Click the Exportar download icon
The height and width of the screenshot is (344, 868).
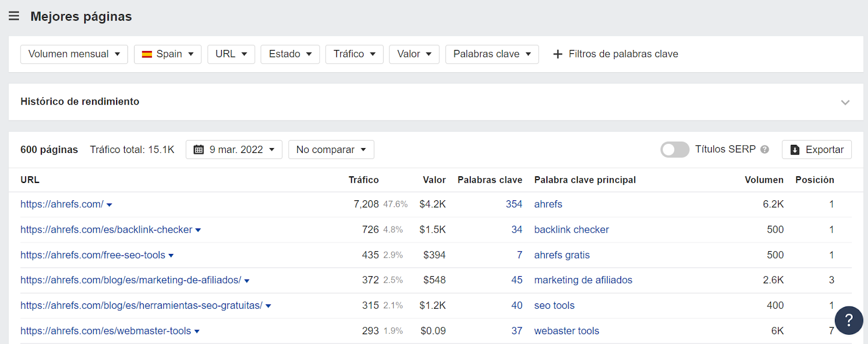(795, 150)
